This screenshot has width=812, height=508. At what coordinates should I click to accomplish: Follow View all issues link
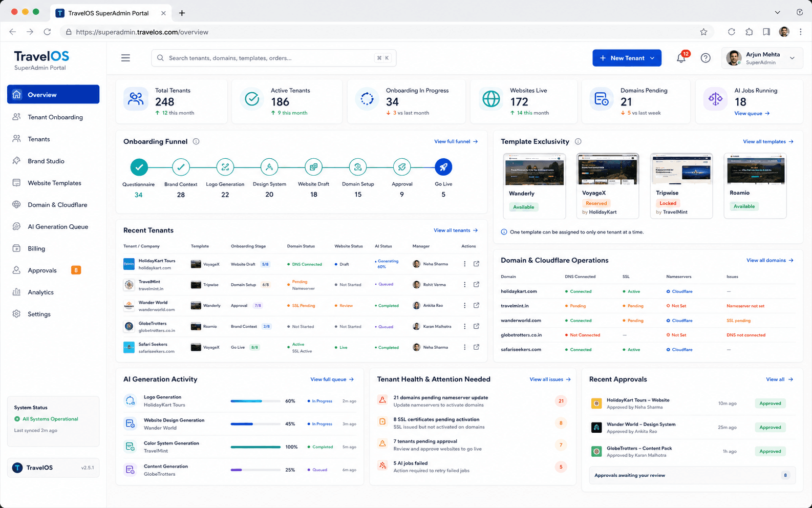[x=550, y=379]
